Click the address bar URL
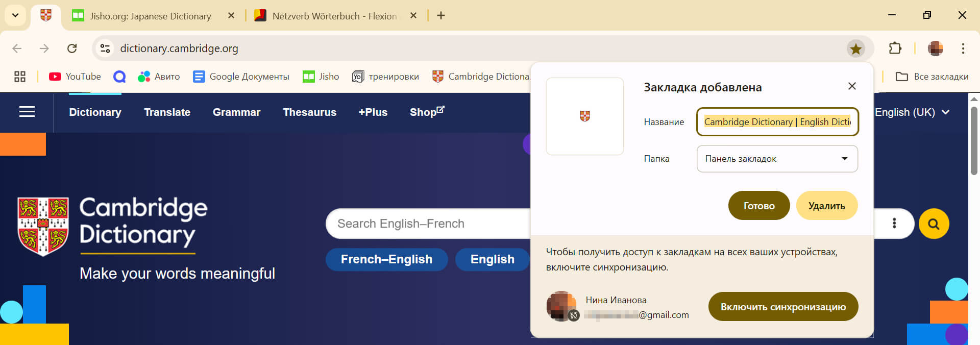The height and width of the screenshot is (345, 980). (179, 48)
